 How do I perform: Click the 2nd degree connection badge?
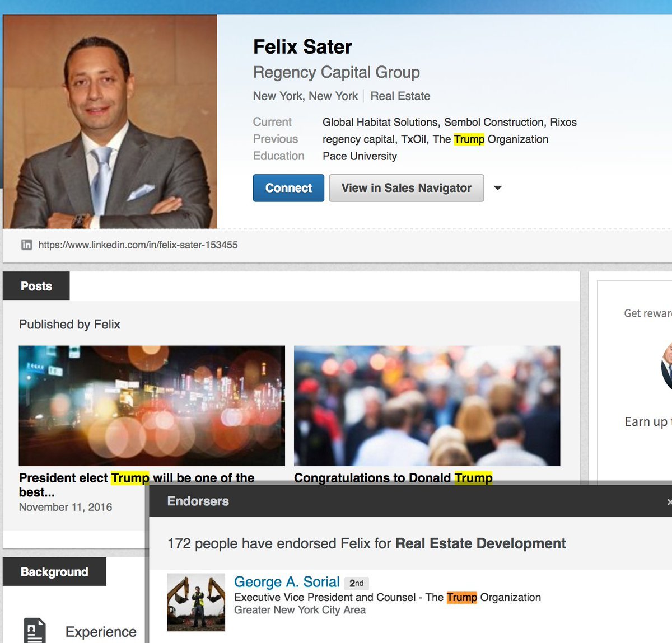coord(356,583)
